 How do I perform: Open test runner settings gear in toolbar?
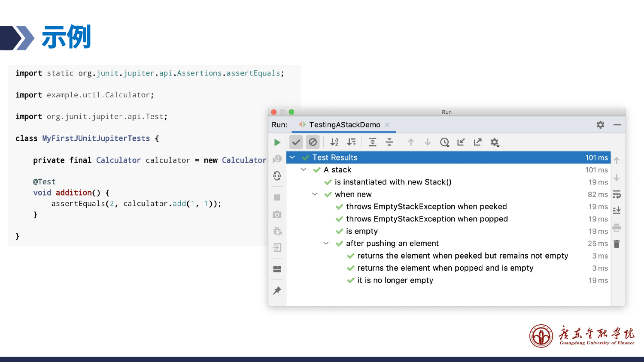495,142
